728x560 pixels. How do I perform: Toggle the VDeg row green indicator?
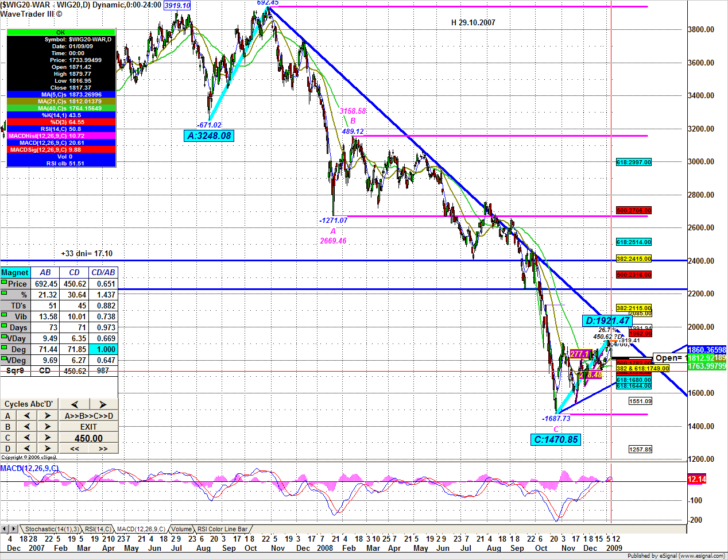tap(4, 359)
